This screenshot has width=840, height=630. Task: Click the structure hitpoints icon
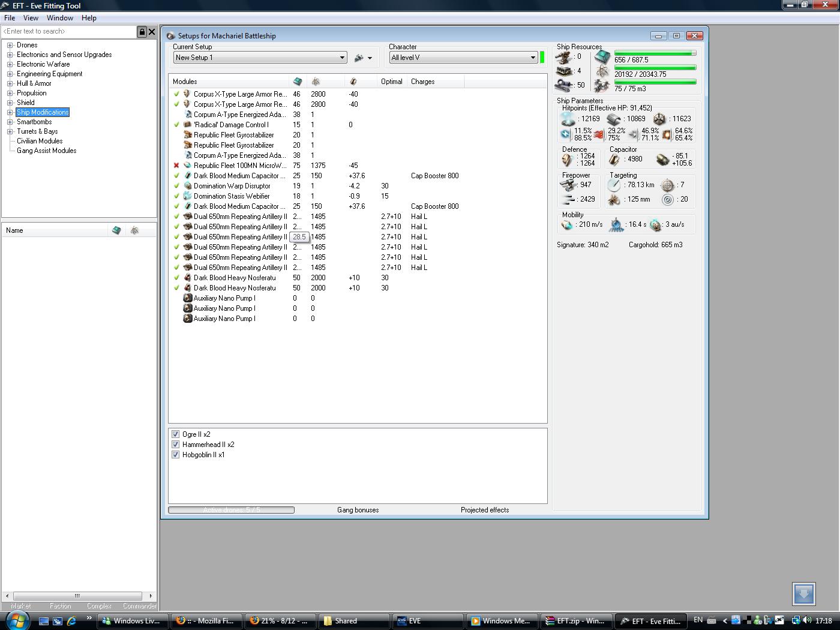pyautogui.click(x=659, y=119)
